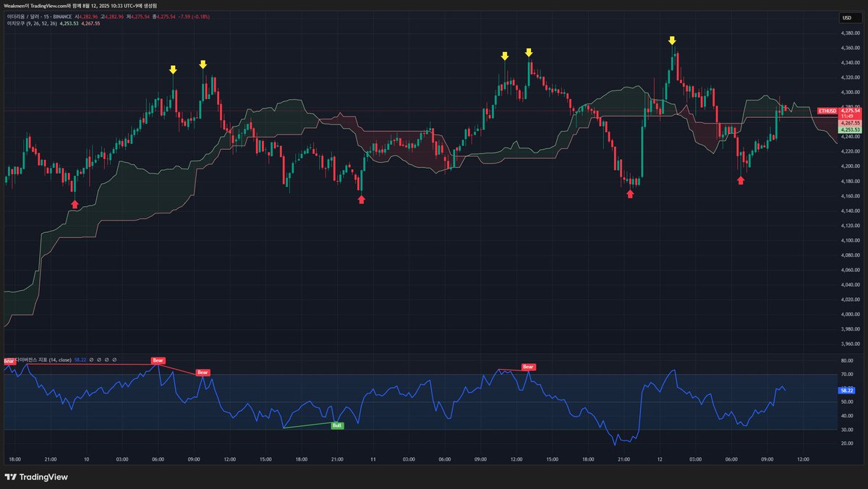868x489 pixels.
Task: Select the pink 4,267.55 price axis label
Action: (x=849, y=124)
